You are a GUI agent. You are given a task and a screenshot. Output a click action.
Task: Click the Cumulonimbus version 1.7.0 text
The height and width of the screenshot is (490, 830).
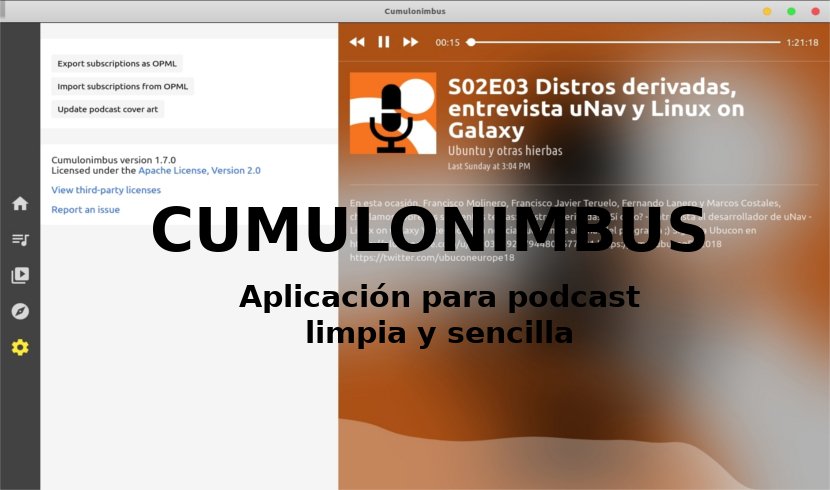pyautogui.click(x=113, y=160)
